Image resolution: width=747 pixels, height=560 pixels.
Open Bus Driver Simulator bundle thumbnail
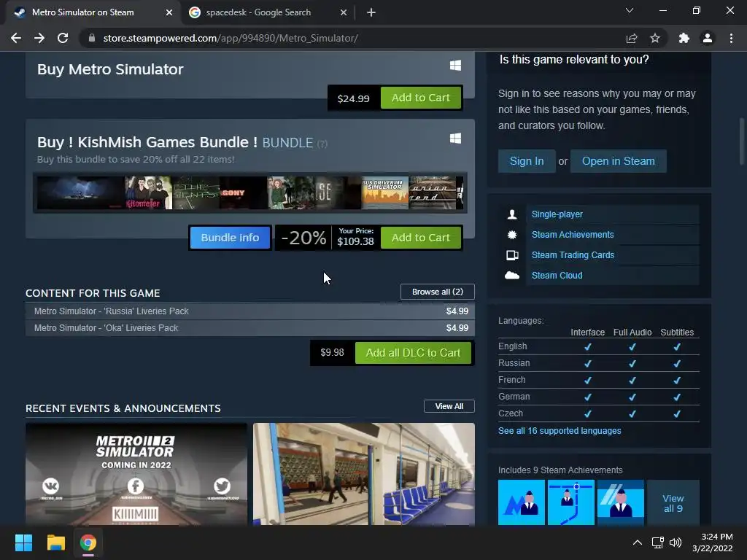tap(385, 192)
